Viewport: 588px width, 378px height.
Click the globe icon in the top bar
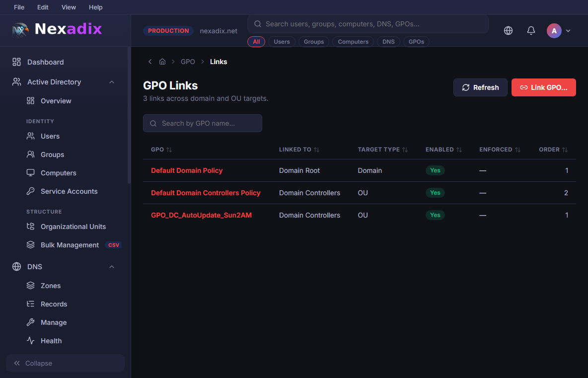[x=508, y=31]
